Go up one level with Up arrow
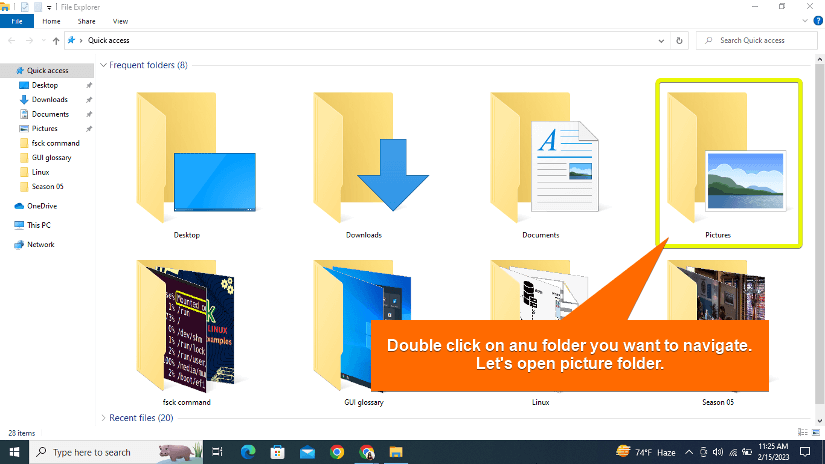 pos(56,41)
